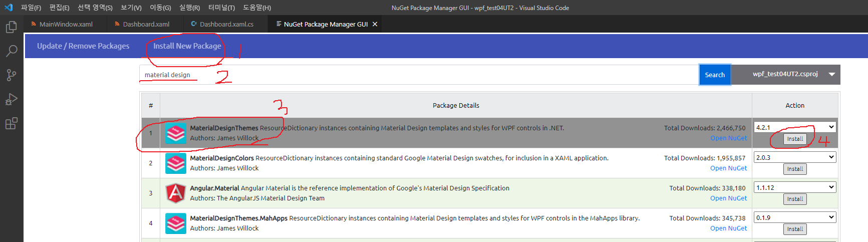Click the Action column header
This screenshot has width=868, height=242.
tap(795, 106)
